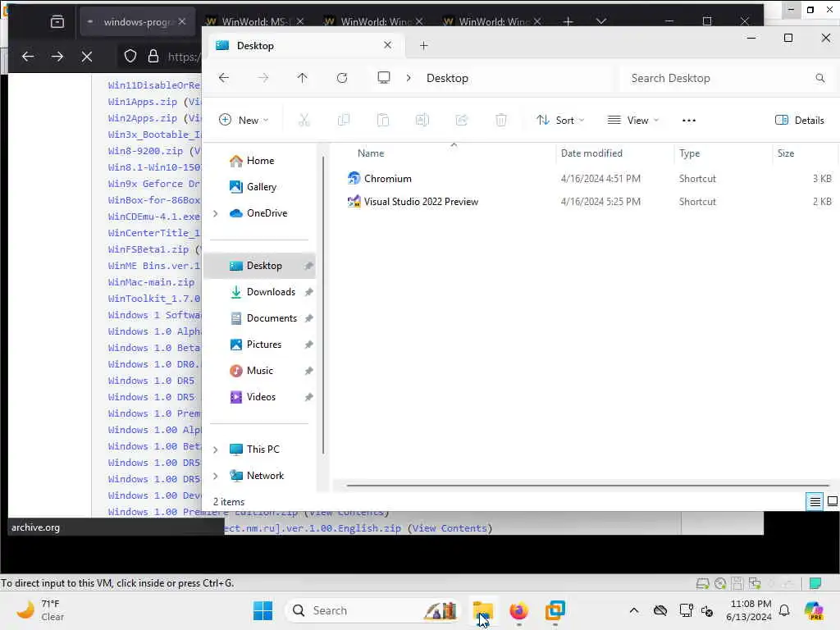Viewport: 840px width, 630px height.
Task: Click the search magnifier in Explorer
Action: point(820,78)
